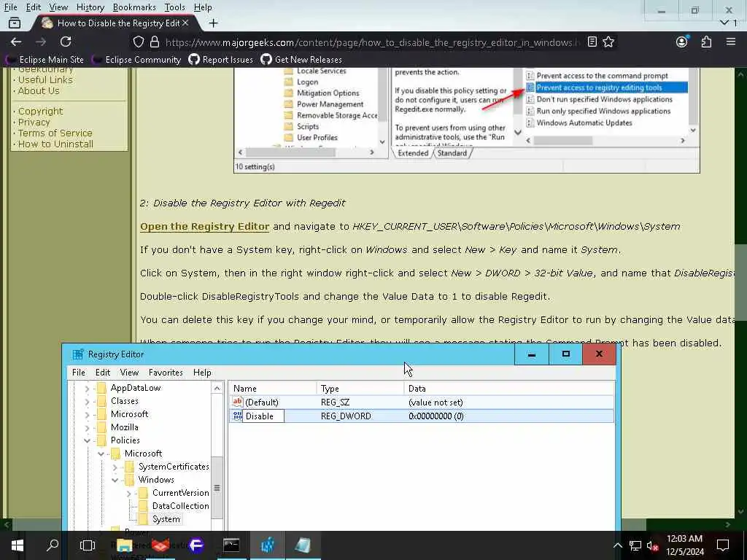Screen dimensions: 747x560
Task: Collapse the Microsoft key under Policies
Action: [x=101, y=454]
